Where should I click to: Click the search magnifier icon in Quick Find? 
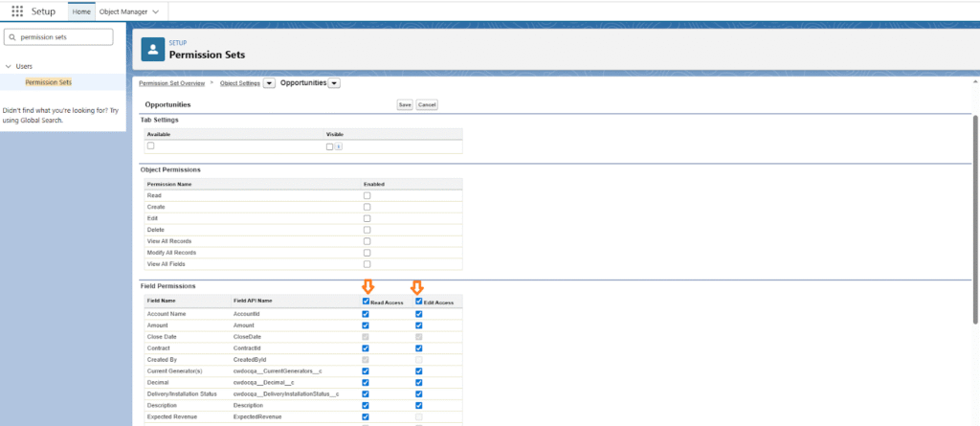click(x=11, y=37)
